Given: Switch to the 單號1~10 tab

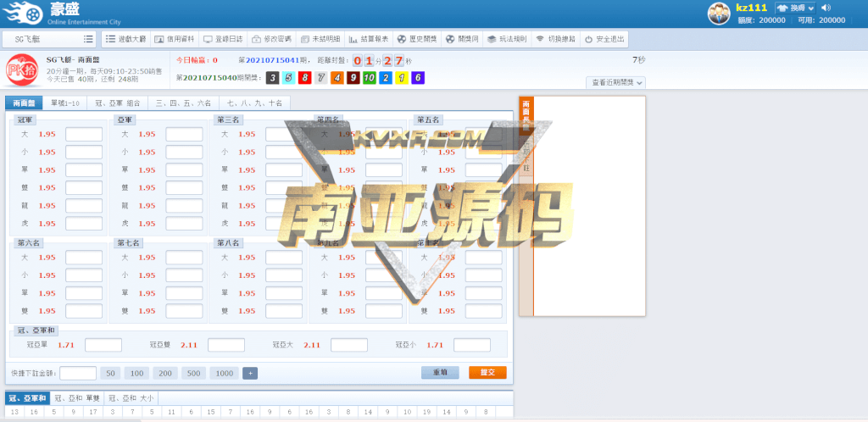Looking at the screenshot, I should (x=65, y=103).
